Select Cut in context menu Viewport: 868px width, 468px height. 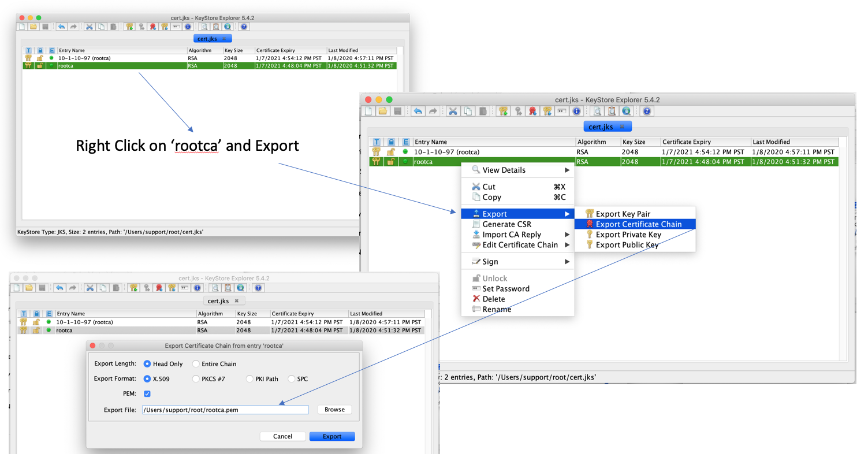tap(517, 187)
